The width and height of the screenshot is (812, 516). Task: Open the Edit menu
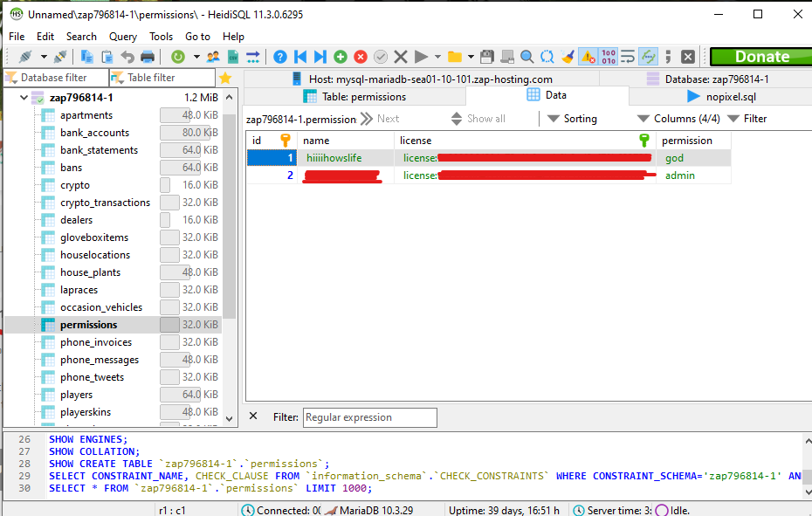pyautogui.click(x=45, y=37)
